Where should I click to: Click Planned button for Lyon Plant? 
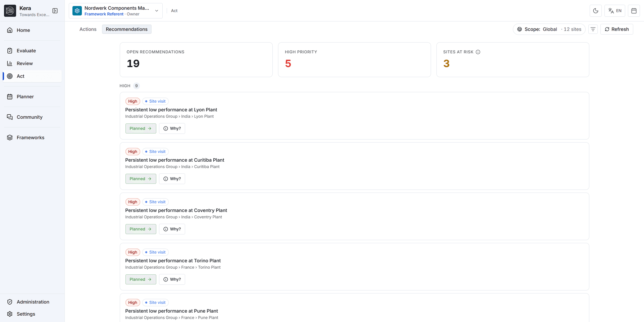[x=141, y=128]
